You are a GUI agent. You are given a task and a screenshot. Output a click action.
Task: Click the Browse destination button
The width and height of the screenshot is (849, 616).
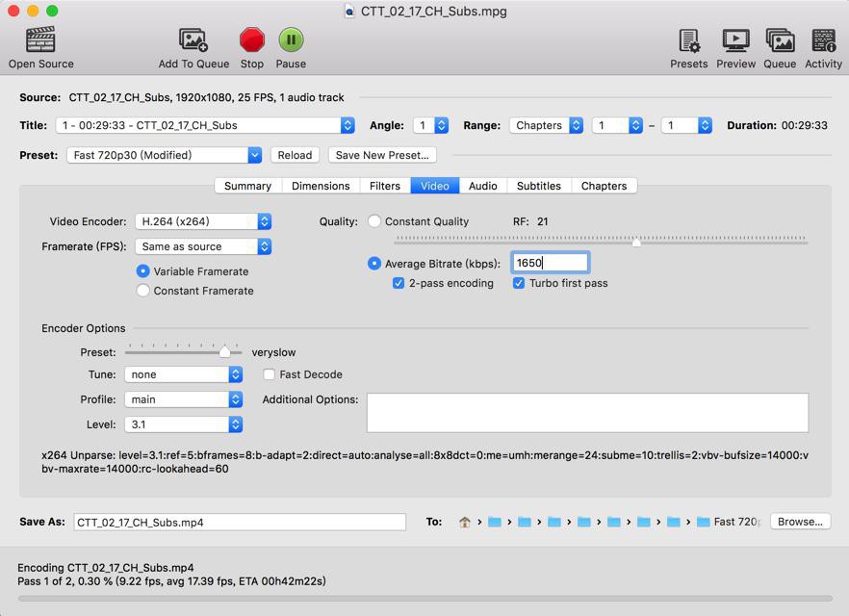800,522
